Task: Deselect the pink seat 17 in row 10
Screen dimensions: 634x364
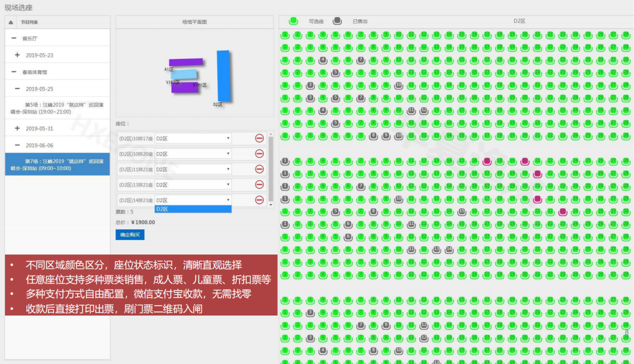Action: point(487,161)
